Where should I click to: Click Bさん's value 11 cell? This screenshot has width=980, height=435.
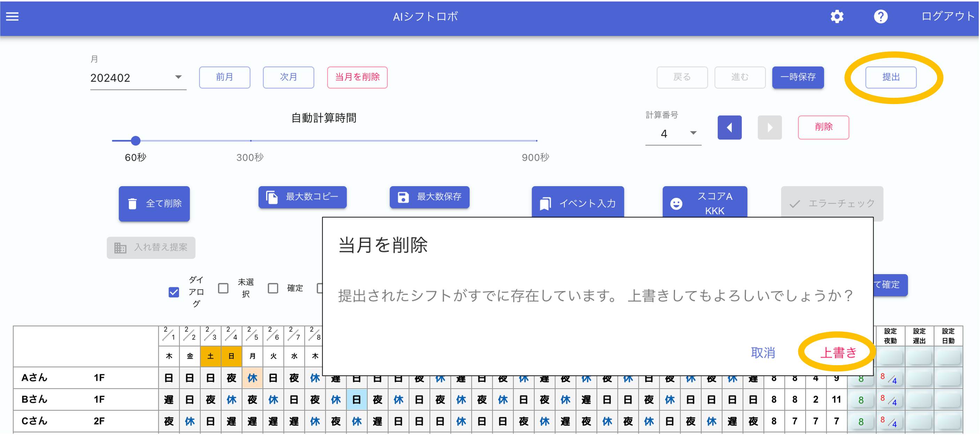point(836,400)
